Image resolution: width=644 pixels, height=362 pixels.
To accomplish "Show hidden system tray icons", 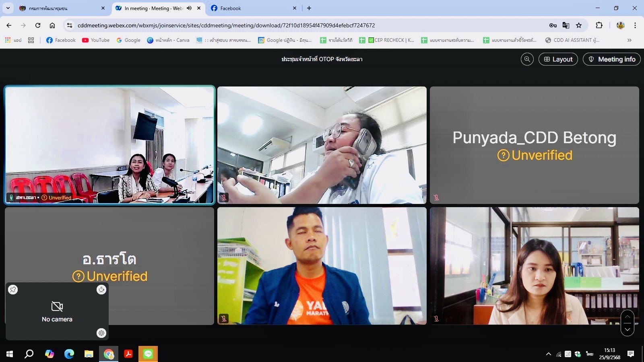I will (548, 354).
